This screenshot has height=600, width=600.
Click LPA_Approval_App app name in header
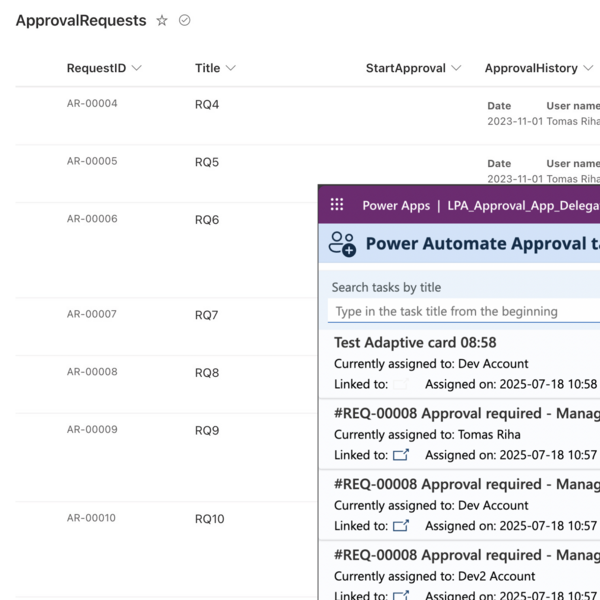(523, 205)
